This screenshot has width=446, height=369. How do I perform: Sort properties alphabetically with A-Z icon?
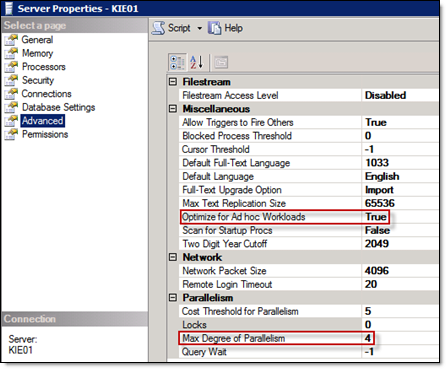197,62
